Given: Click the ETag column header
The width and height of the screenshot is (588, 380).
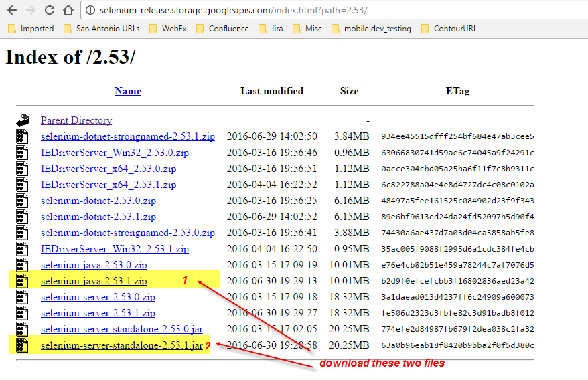Looking at the screenshot, I should pos(457,91).
